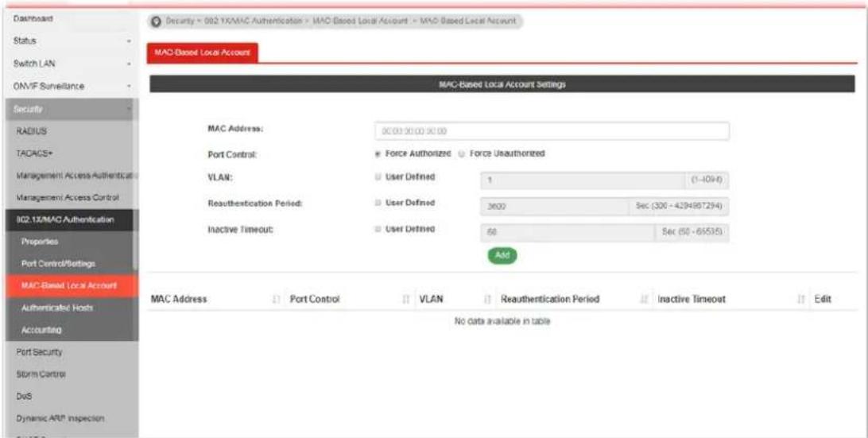Click the MAC-Based Local Account Settings header
Screen dimensions: 868x438
(502, 85)
